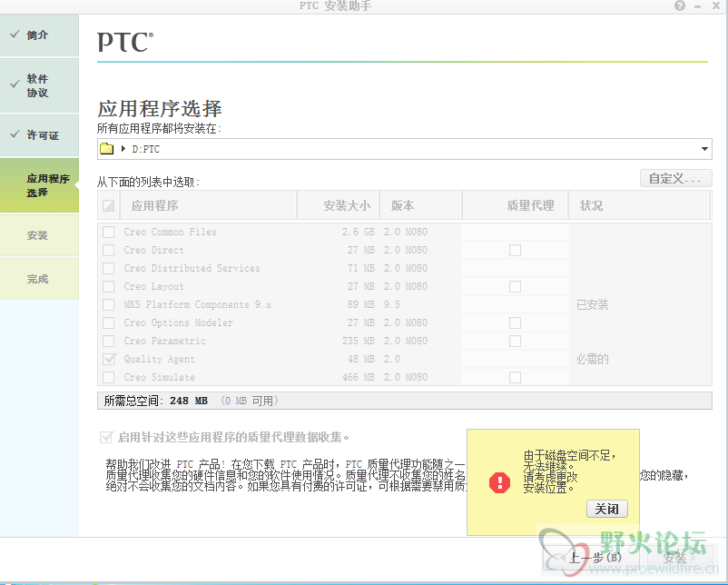Sort by the 安装大小 column header
The width and height of the screenshot is (728, 585).
click(338, 205)
